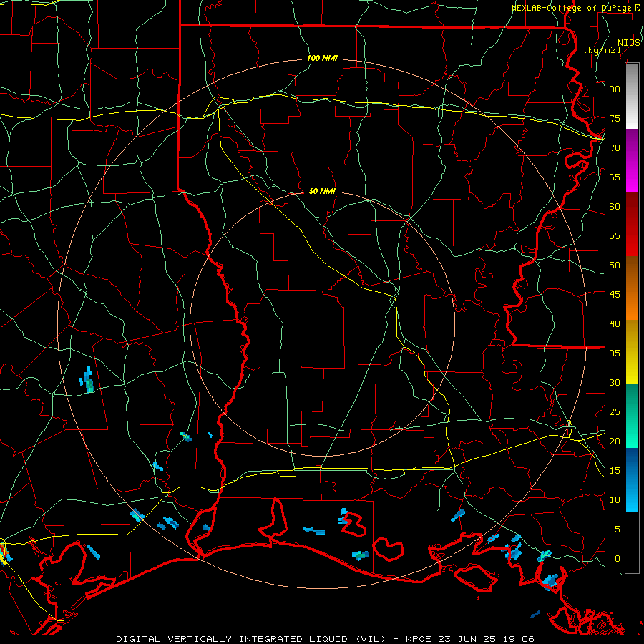Click legend scale value 20
Screen dimensions: 644x644
click(x=615, y=441)
